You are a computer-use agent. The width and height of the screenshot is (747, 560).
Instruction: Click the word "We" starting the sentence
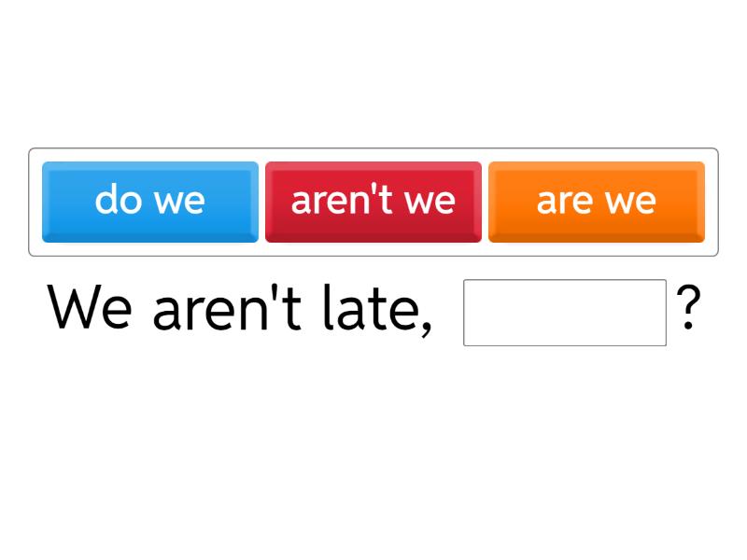point(91,310)
